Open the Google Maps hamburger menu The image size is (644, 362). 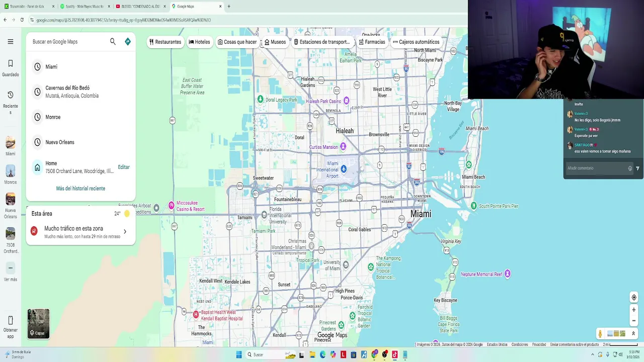[x=10, y=42]
